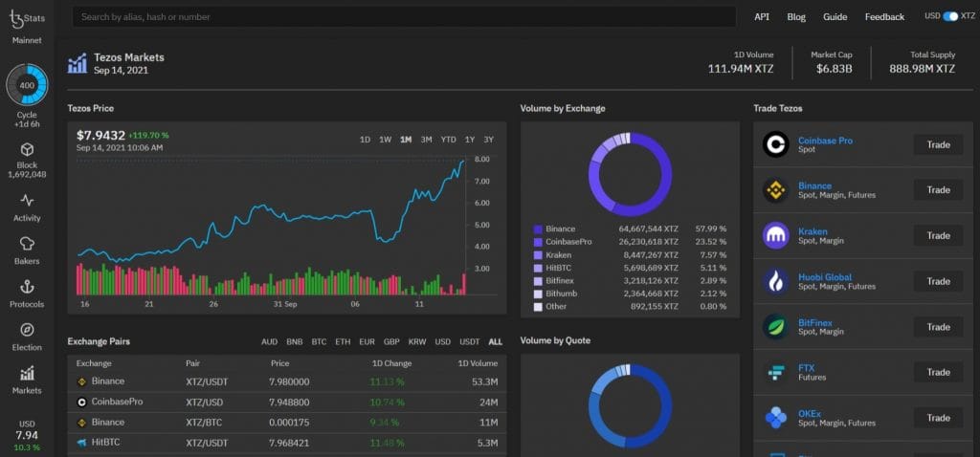Open the Feedback link
The height and width of the screenshot is (457, 980).
884,17
